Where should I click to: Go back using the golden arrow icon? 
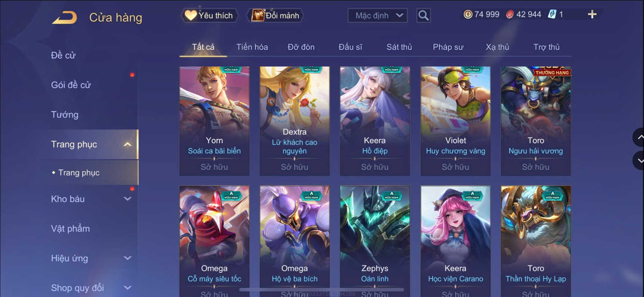coord(65,17)
